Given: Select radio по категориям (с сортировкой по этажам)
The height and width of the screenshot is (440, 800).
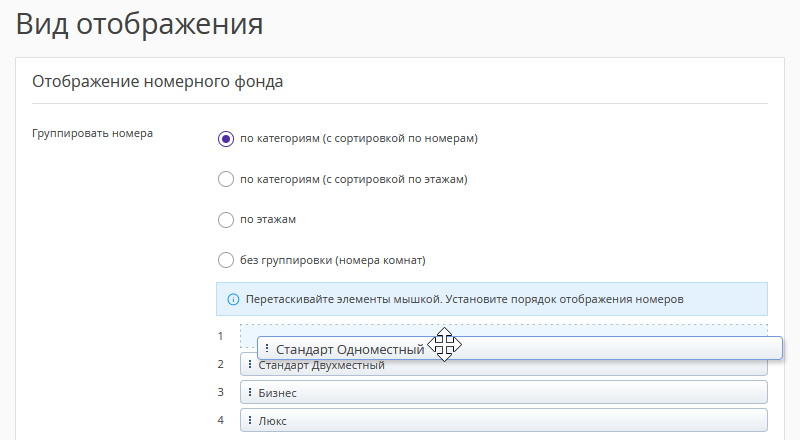Looking at the screenshot, I should 226,180.
